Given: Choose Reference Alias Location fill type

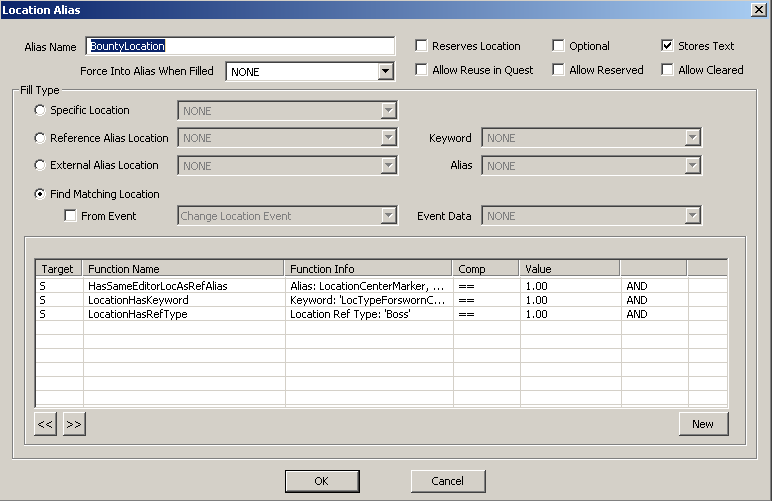Looking at the screenshot, I should (41, 138).
